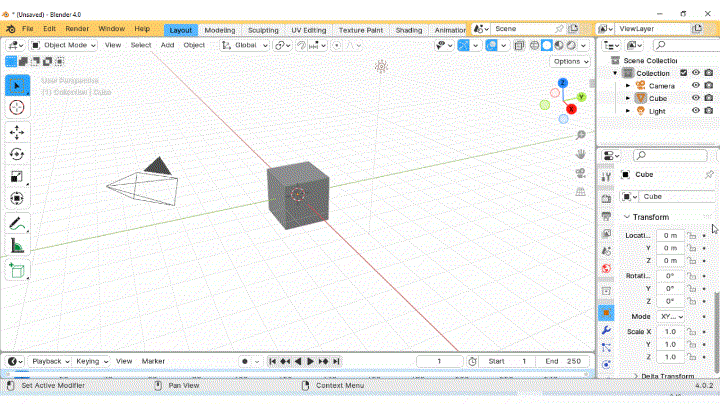
Task: Toggle X-ray display
Action: click(519, 45)
